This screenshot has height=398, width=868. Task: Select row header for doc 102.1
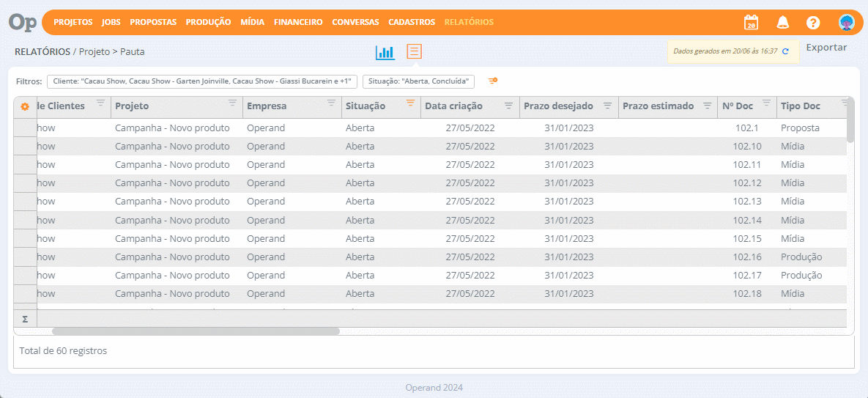(x=25, y=128)
